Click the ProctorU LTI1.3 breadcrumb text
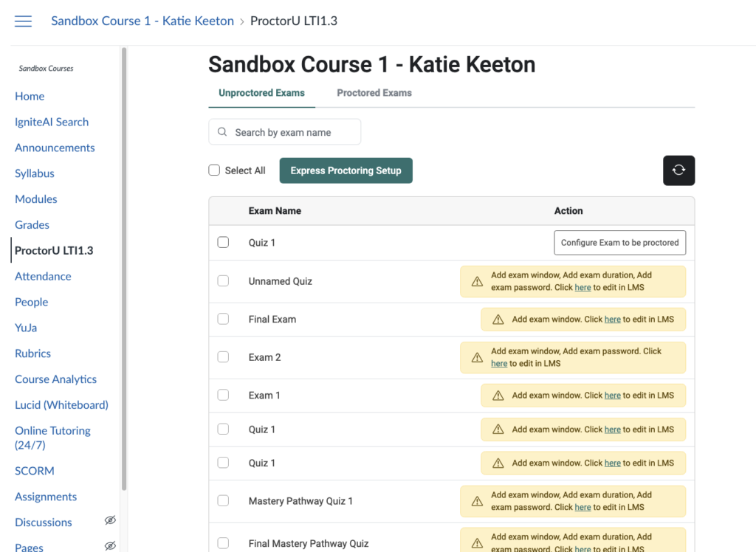756x552 pixels. pos(294,21)
